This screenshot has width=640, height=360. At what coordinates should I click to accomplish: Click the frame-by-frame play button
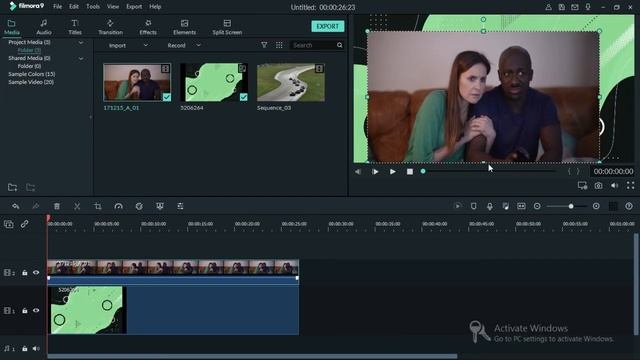[x=375, y=172]
